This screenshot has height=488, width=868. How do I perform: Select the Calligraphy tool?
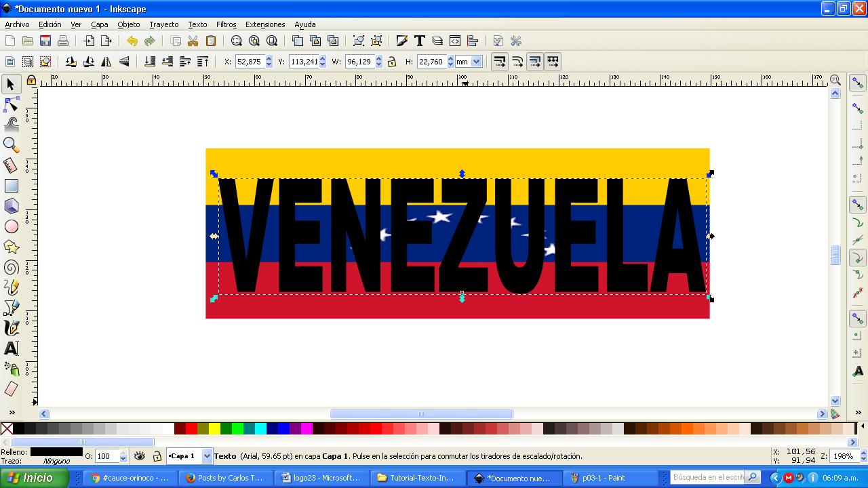point(11,328)
